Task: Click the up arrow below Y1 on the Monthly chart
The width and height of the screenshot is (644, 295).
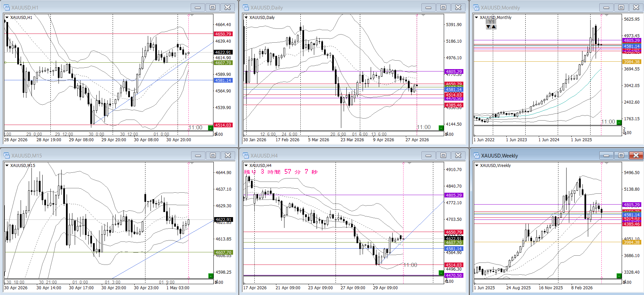Action: 494,27
